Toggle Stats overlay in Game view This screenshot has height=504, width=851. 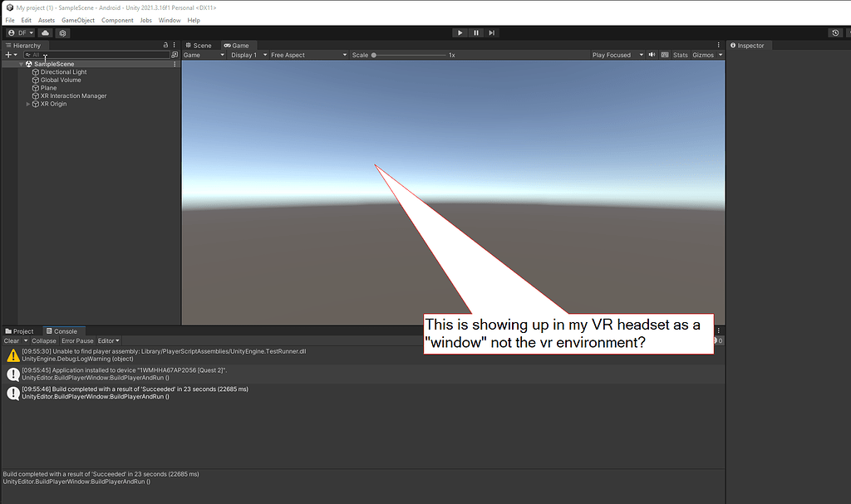[x=681, y=54]
